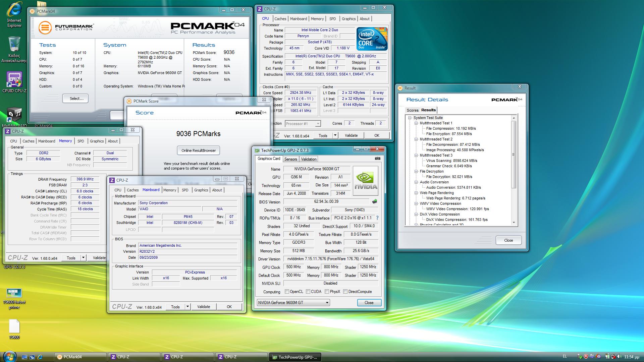This screenshot has height=362, width=644.
Task: Click the Result tree scroll-up arrow
Action: coord(514,118)
